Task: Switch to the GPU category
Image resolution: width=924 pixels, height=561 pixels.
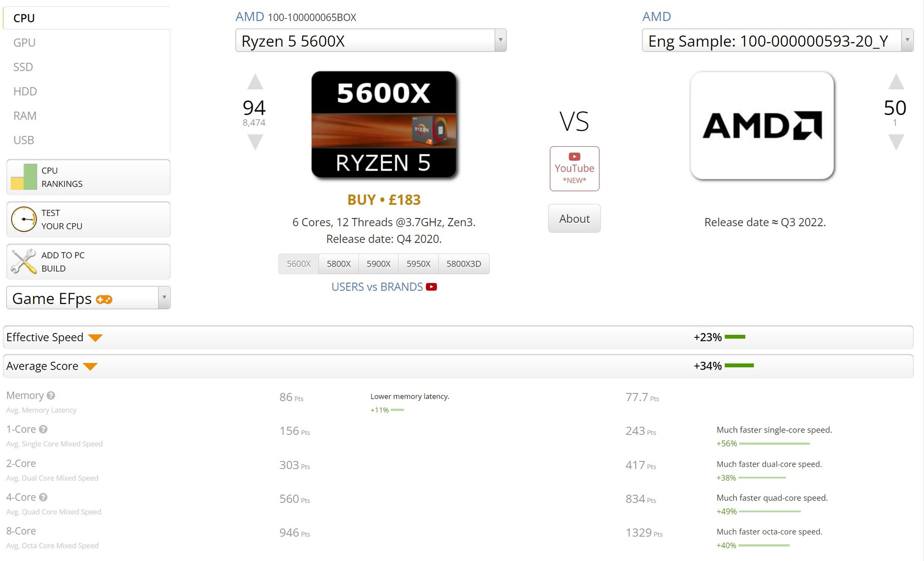Action: [25, 42]
